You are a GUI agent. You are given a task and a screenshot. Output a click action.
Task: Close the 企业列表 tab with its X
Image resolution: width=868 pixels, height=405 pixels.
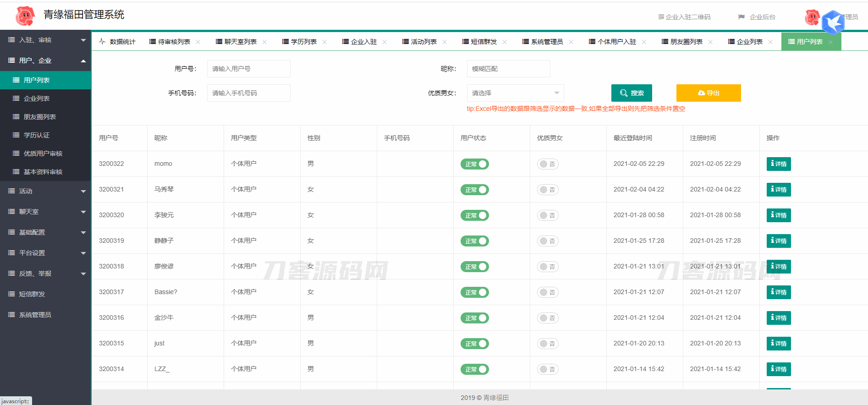[x=770, y=42]
